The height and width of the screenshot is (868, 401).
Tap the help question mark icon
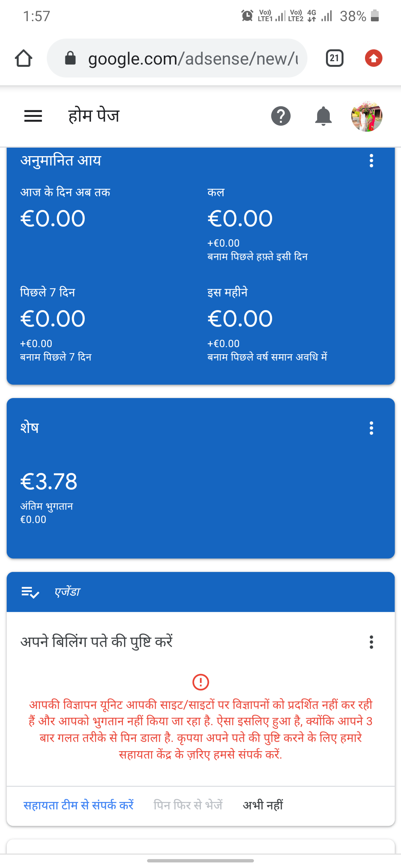coord(281,116)
